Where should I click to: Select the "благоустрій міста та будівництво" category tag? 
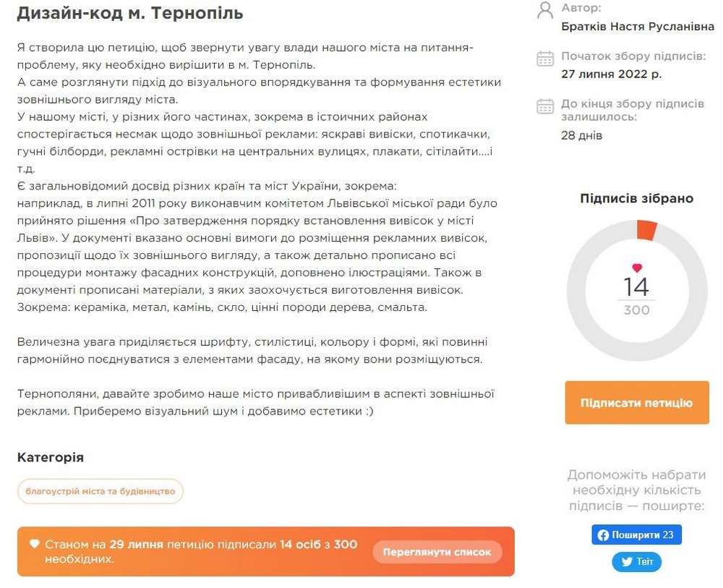click(100, 492)
